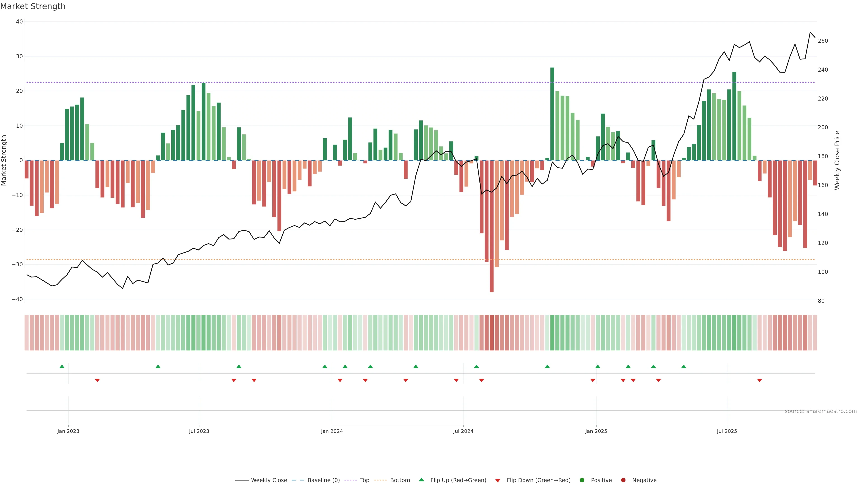The height and width of the screenshot is (488, 868).
Task: Click the Negative red circle legend icon
Action: pos(623,480)
